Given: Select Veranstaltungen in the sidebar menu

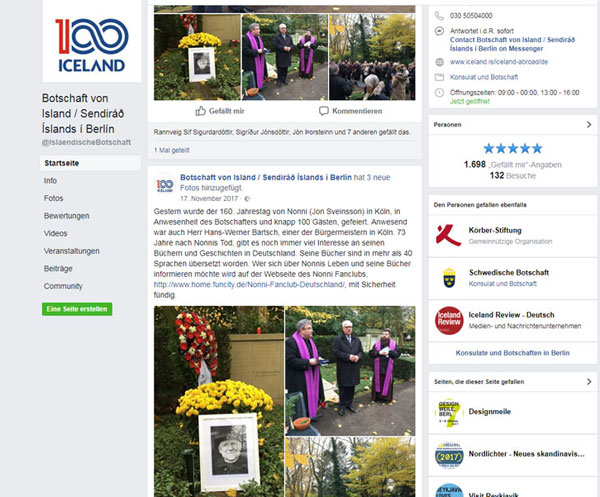Looking at the screenshot, I should (x=72, y=251).
